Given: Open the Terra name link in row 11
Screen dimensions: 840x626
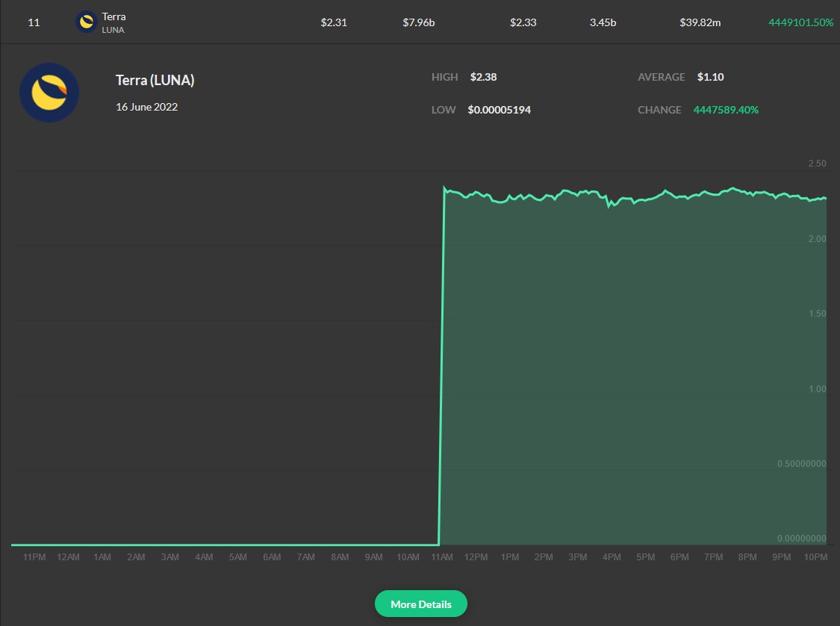Looking at the screenshot, I should pos(113,16).
